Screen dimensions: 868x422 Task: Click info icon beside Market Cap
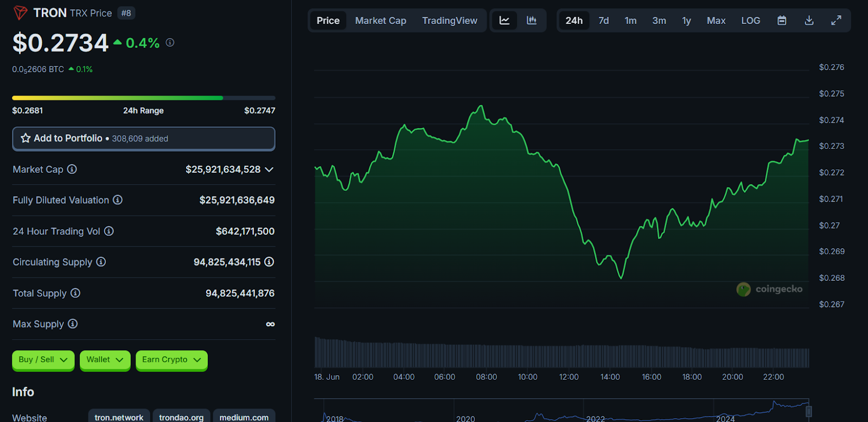coord(72,169)
